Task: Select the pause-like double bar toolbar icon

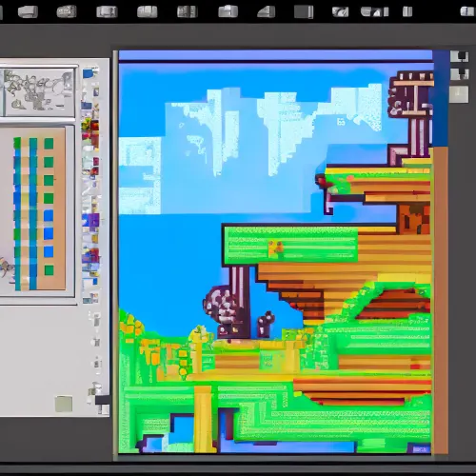Action: tap(407, 11)
